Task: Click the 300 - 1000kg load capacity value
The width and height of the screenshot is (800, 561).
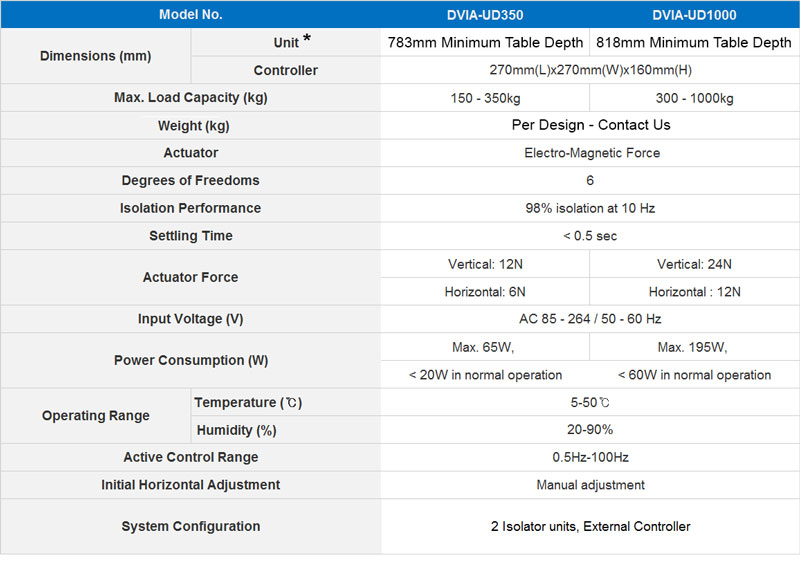Action: coord(694,98)
